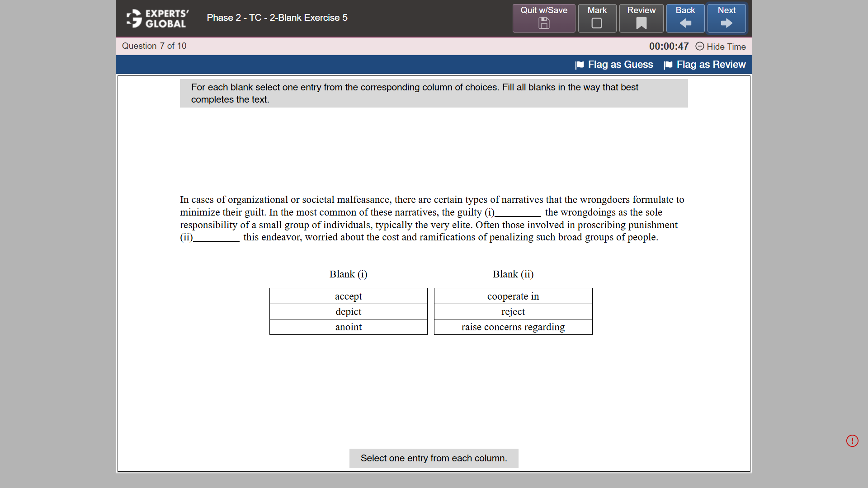Mark the current question for later
Image resolution: width=868 pixels, height=488 pixels.
click(x=597, y=18)
